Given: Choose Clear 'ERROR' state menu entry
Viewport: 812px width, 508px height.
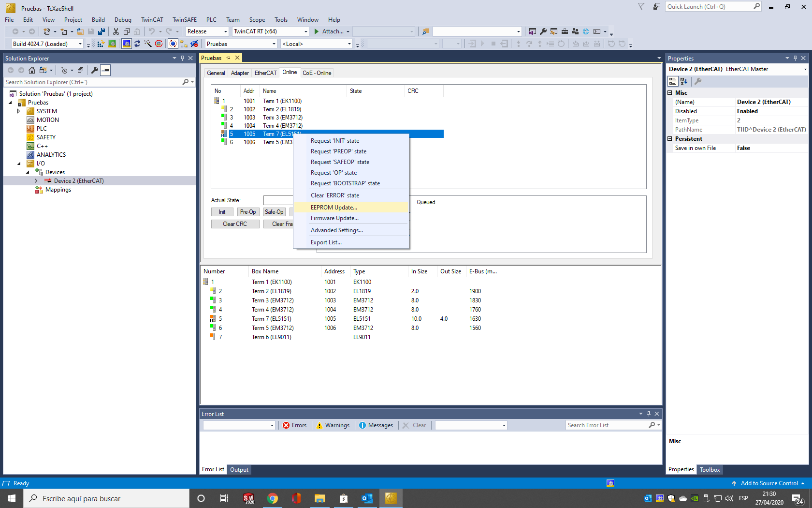Looking at the screenshot, I should point(351,195).
